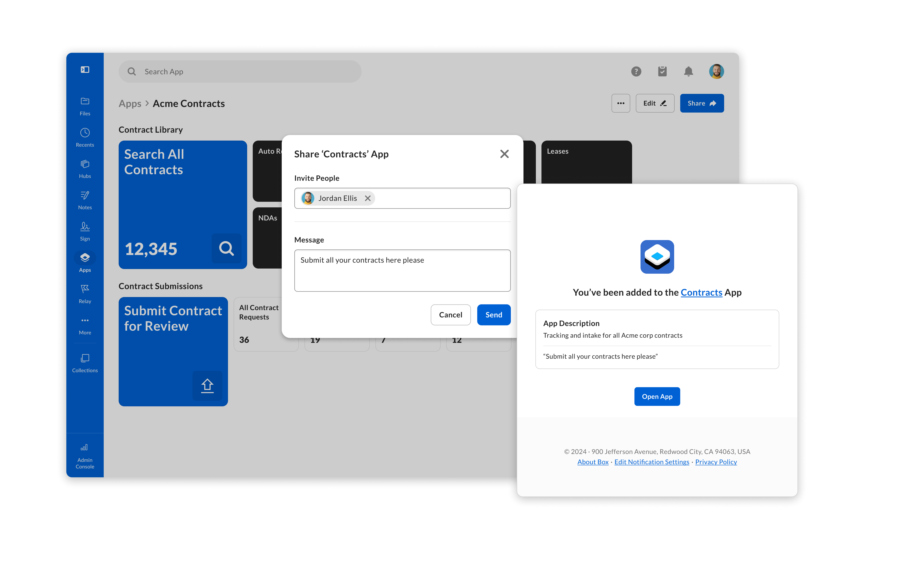
Task: Open the three-dot options menu
Action: pos(621,103)
